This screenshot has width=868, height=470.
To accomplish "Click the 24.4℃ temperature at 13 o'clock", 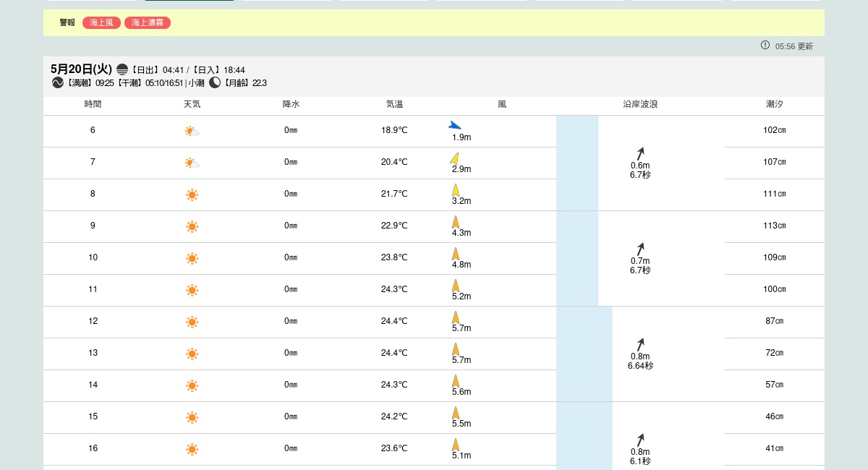I will tap(394, 353).
